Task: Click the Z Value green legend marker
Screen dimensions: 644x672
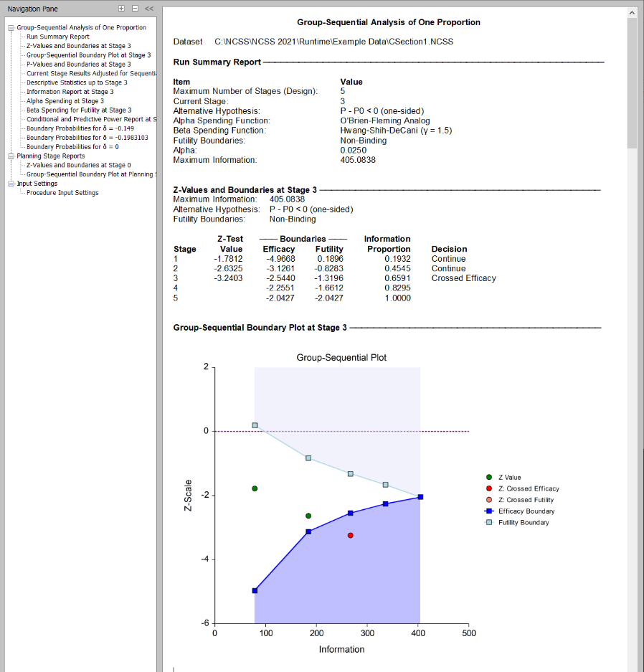Action: pos(489,478)
